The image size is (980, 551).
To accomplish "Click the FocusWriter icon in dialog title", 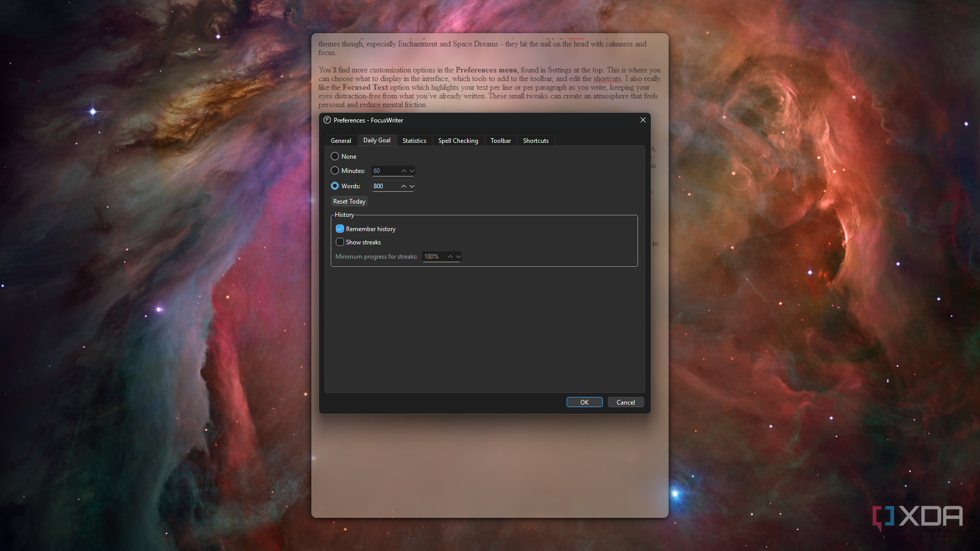I will [x=327, y=120].
